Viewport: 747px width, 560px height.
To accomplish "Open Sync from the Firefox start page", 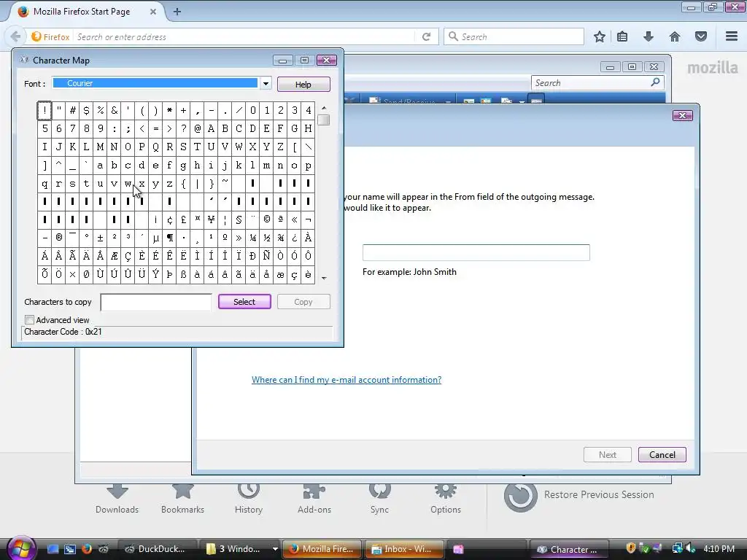I will [379, 499].
